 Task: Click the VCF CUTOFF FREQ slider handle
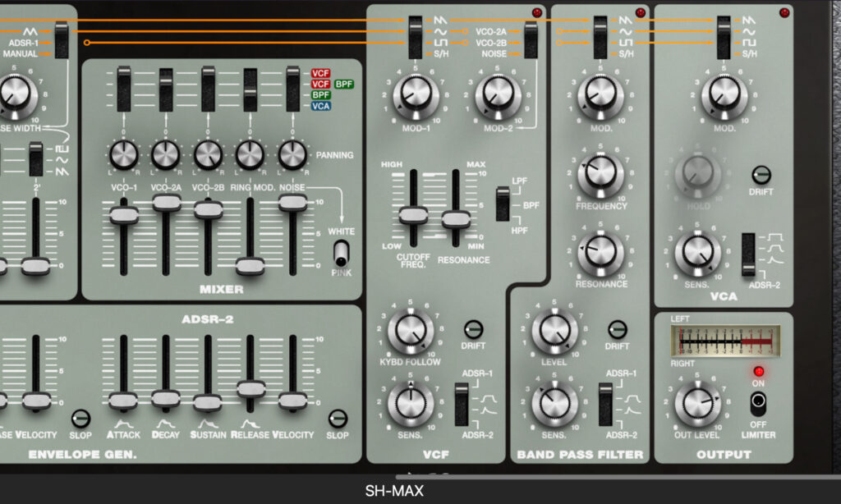413,216
